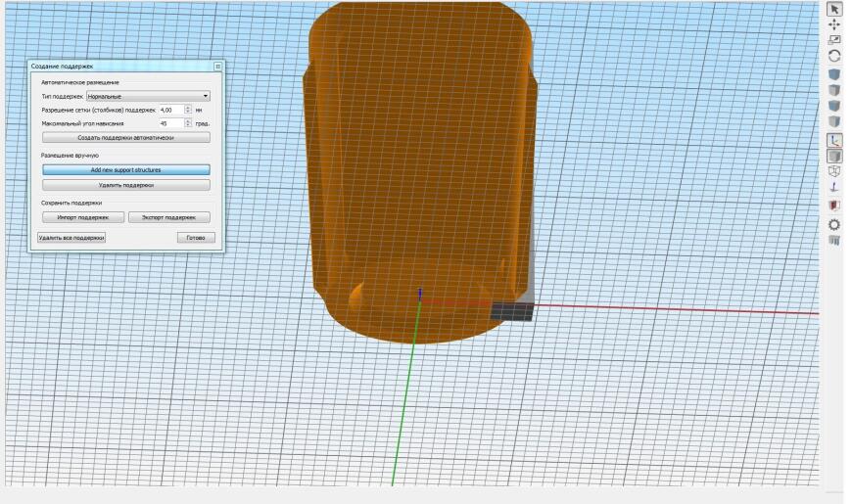
Task: Click the 4,00 grid resolution field
Action: click(x=171, y=110)
